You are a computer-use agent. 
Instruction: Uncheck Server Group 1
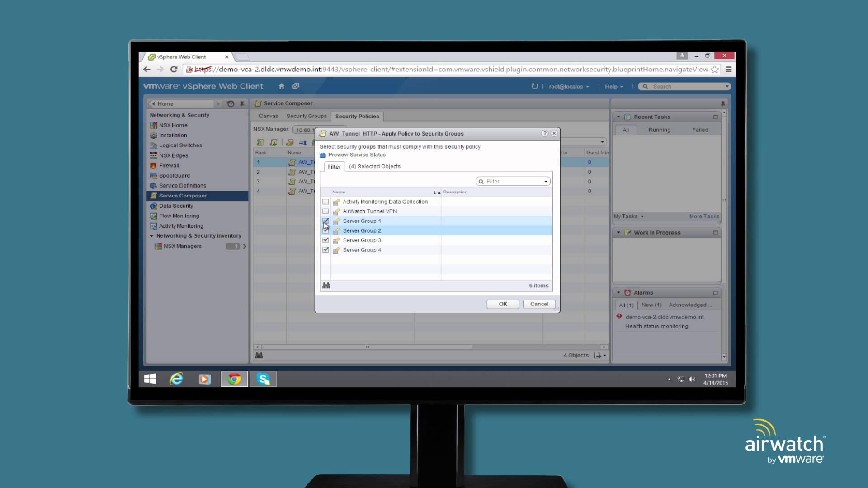point(325,221)
